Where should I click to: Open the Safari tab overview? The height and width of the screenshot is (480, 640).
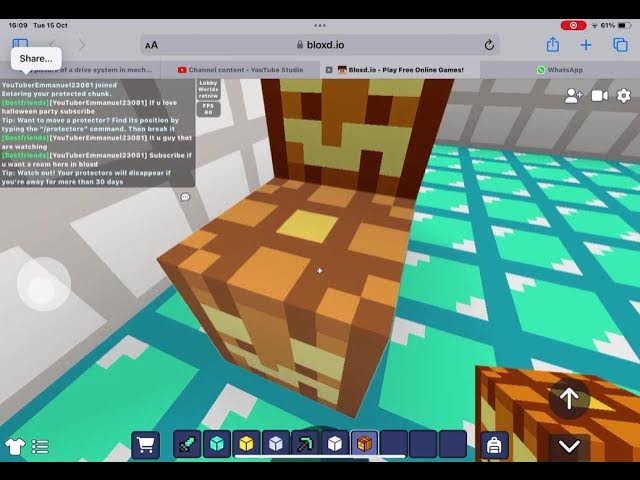(621, 45)
